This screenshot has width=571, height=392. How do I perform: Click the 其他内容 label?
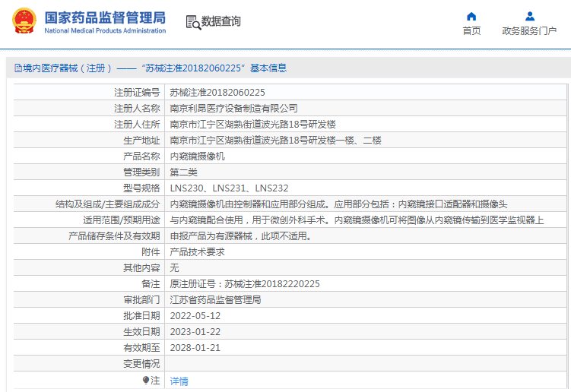click(141, 268)
